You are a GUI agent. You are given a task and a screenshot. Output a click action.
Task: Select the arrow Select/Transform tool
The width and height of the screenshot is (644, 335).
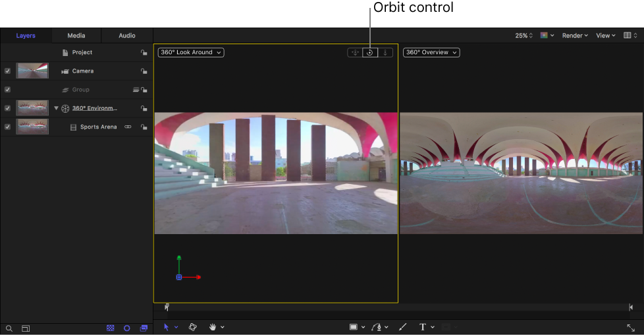[166, 327]
